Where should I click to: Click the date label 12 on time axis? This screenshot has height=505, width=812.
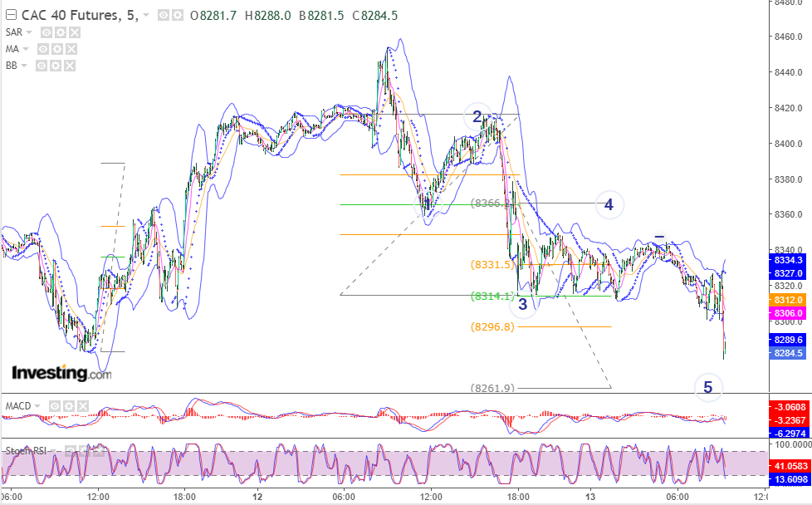[x=257, y=497]
